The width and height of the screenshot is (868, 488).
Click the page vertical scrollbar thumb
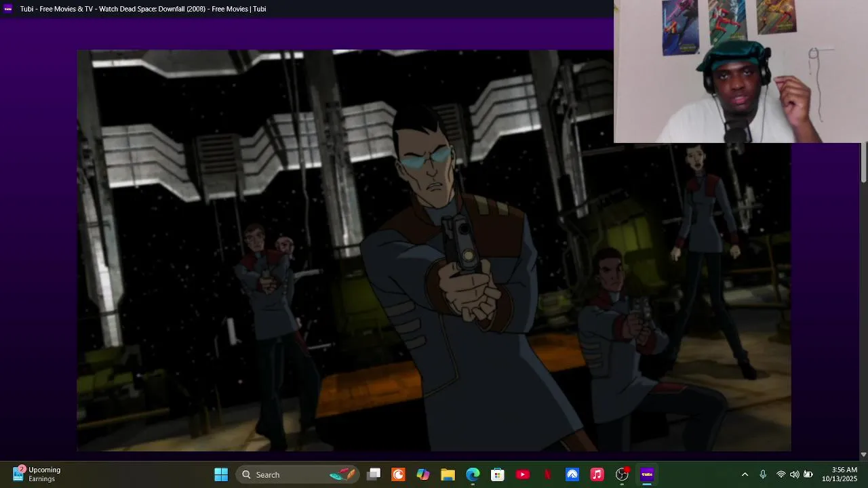(864, 162)
